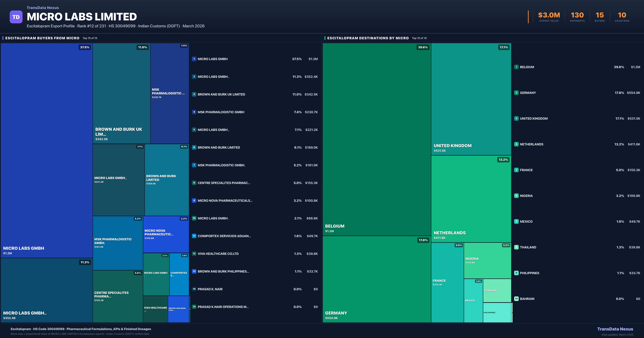Click rank badge 1 next to MICRO LABS GMBH
The height and width of the screenshot is (338, 644).
194,59
